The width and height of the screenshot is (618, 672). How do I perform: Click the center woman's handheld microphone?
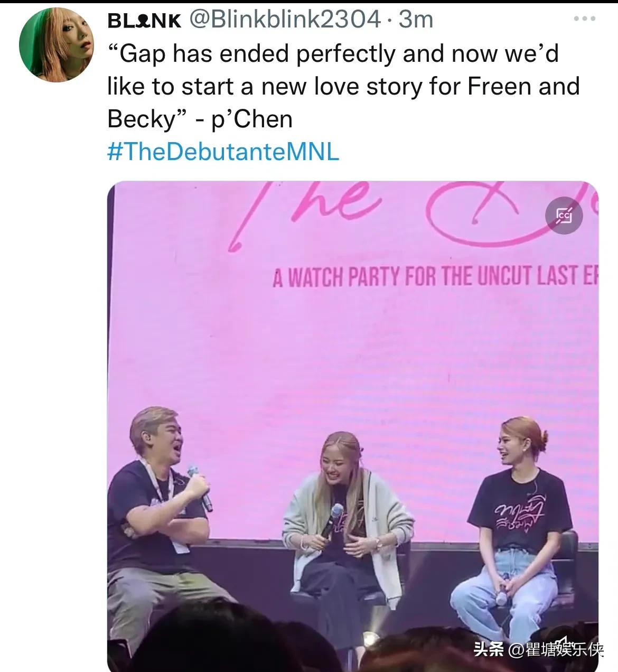(x=332, y=518)
